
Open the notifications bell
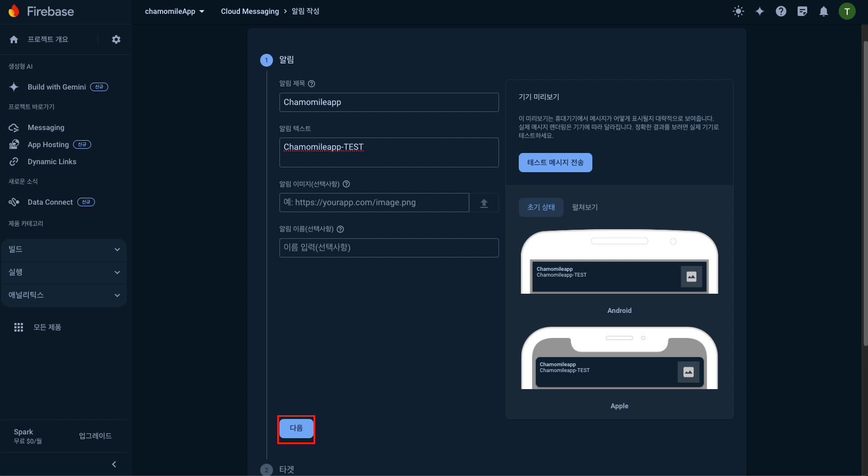823,11
